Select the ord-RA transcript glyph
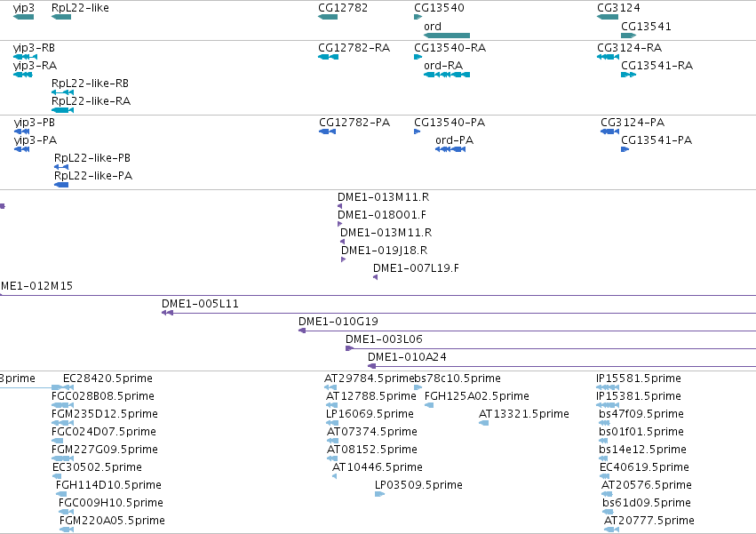 (447, 75)
